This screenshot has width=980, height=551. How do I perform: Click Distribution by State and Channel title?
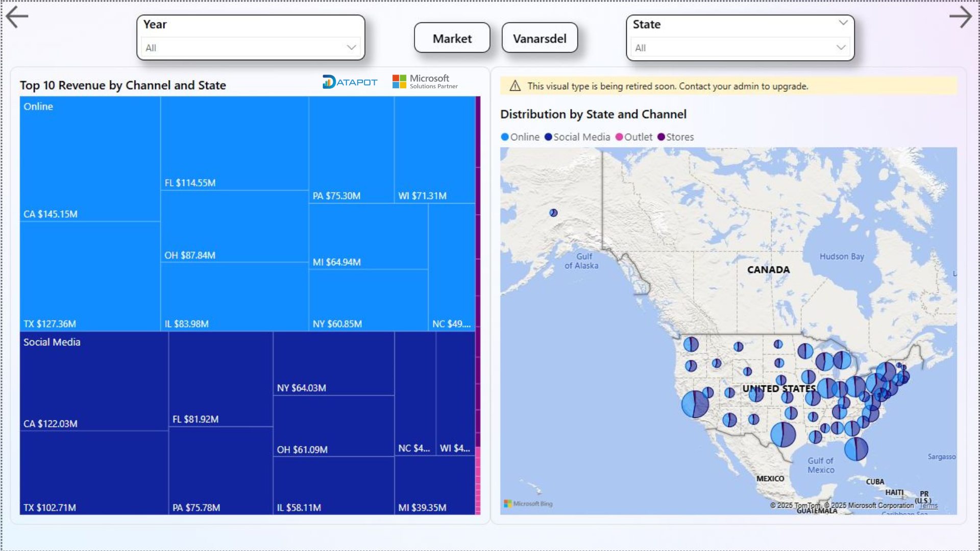pyautogui.click(x=593, y=114)
